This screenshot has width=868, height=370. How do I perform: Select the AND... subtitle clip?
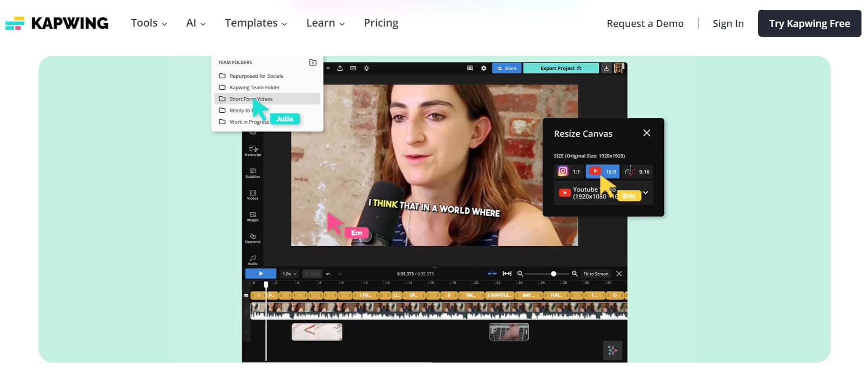point(528,295)
